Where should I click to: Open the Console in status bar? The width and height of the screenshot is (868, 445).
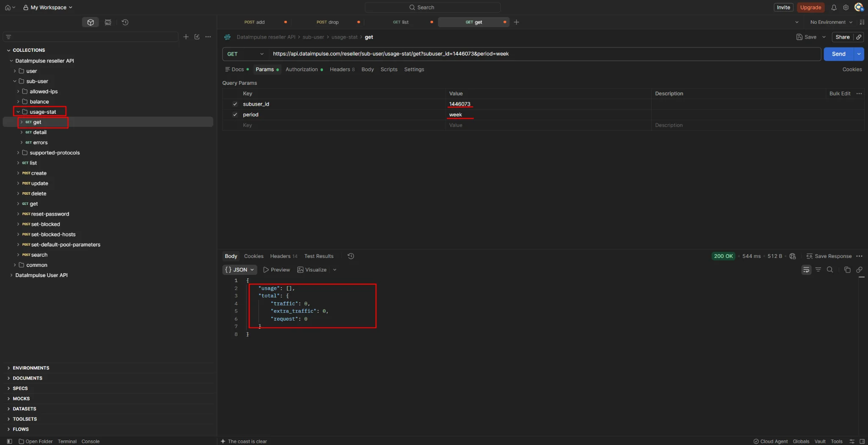(x=90, y=441)
